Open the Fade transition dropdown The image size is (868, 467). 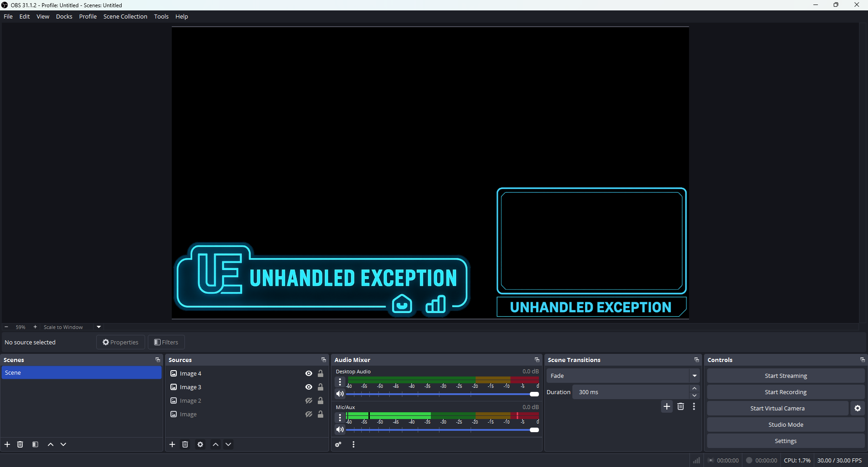point(695,376)
